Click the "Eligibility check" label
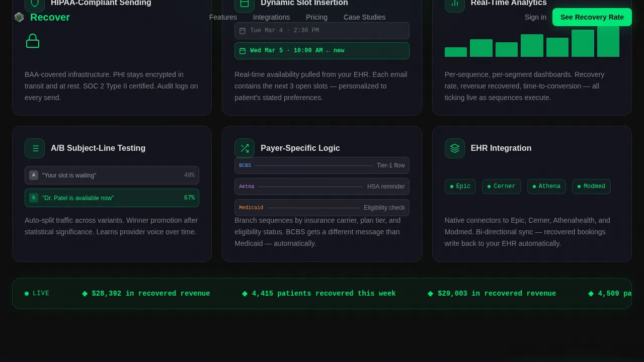 point(384,208)
